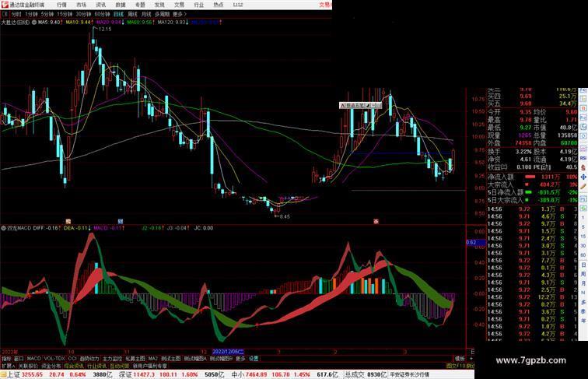Select the 60 minute shortcut in sidebar
The width and height of the screenshot is (588, 379).
(x=583, y=255)
